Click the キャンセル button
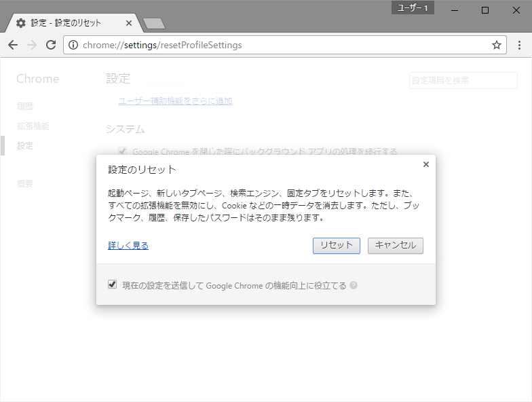This screenshot has height=402, width=532. (396, 246)
